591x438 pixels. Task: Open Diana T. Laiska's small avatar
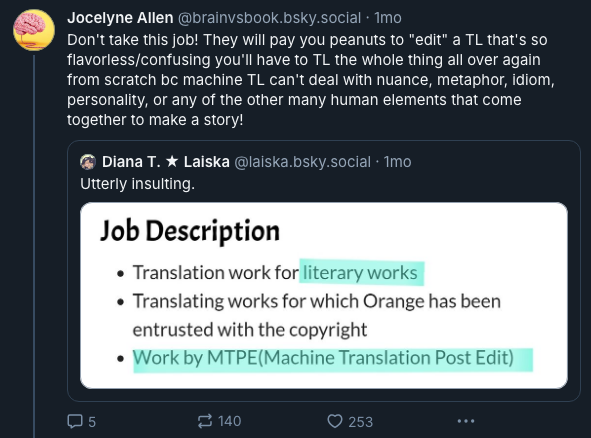[x=88, y=162]
